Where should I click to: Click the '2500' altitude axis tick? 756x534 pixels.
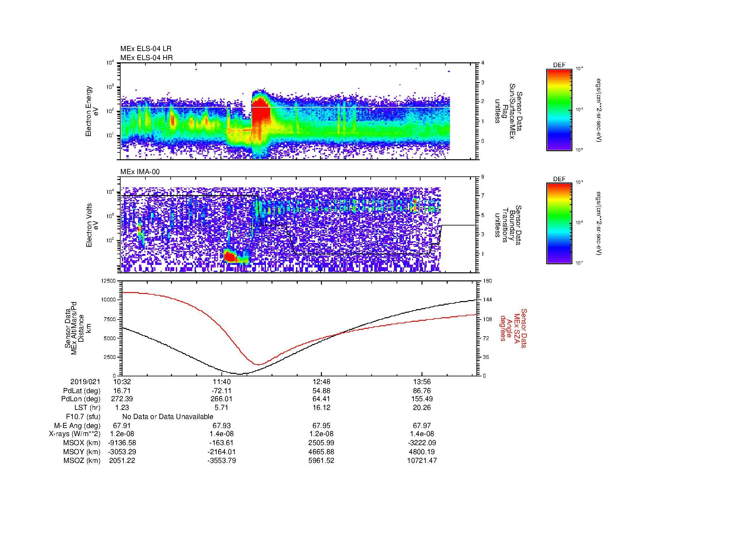110,357
